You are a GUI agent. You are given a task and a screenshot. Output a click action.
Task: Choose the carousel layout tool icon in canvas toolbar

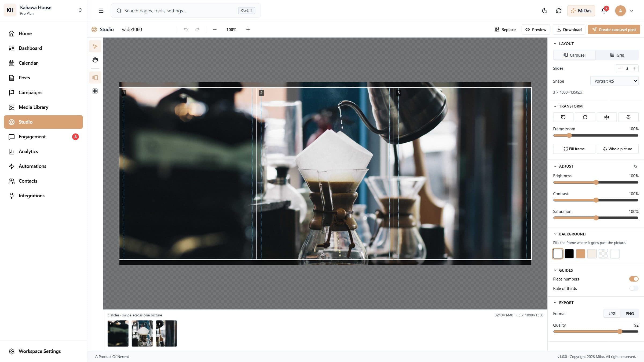95,78
